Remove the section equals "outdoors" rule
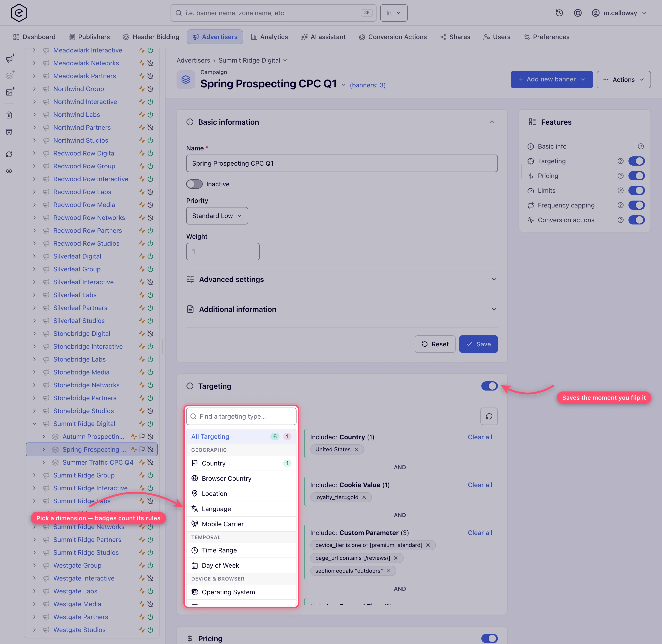This screenshot has width=662, height=644. point(388,571)
